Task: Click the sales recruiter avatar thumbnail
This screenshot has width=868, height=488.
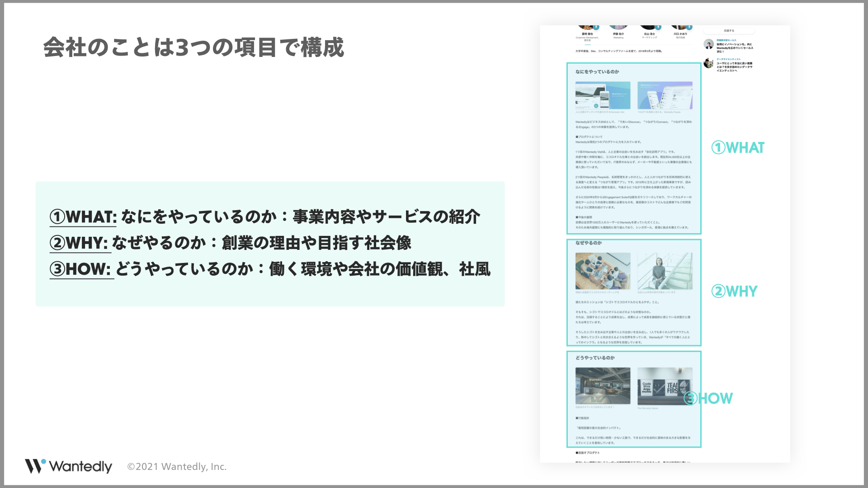Action: [708, 44]
